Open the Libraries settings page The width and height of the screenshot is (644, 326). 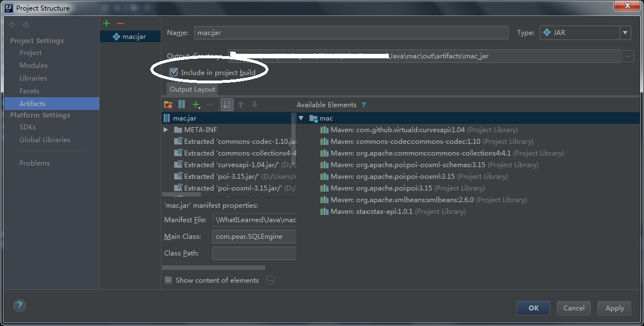tap(33, 78)
